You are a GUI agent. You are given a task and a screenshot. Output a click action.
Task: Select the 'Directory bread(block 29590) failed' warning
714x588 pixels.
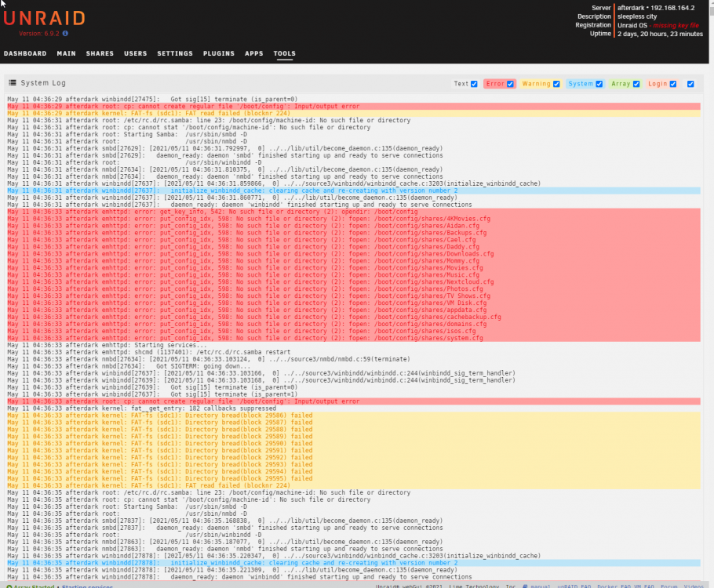[353, 444]
